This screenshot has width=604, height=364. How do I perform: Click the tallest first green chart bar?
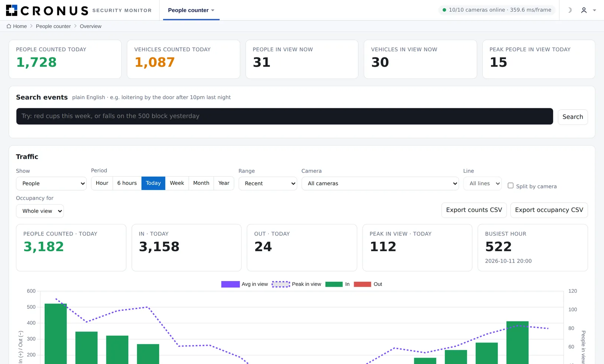55,334
